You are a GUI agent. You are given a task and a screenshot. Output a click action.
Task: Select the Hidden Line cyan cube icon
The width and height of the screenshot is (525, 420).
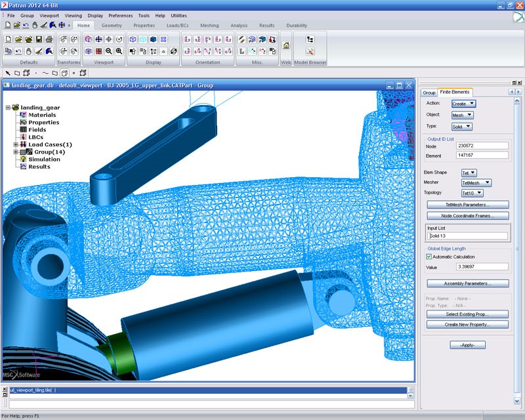143,39
